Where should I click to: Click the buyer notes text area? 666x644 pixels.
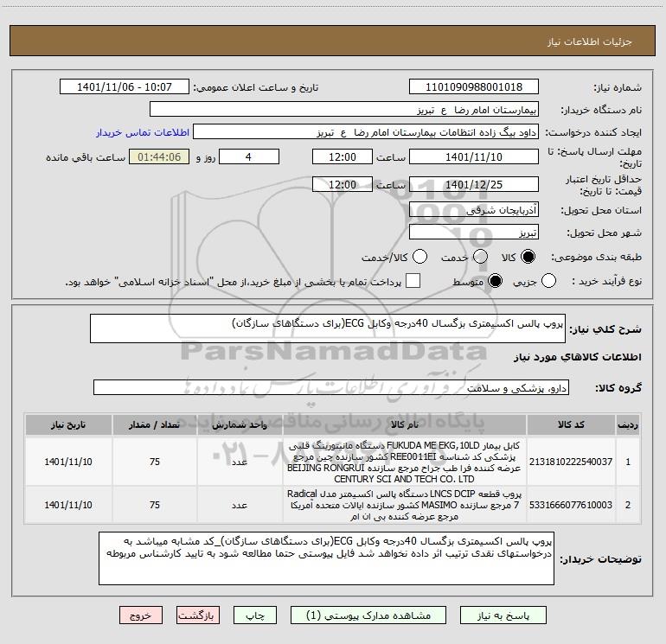point(326,558)
